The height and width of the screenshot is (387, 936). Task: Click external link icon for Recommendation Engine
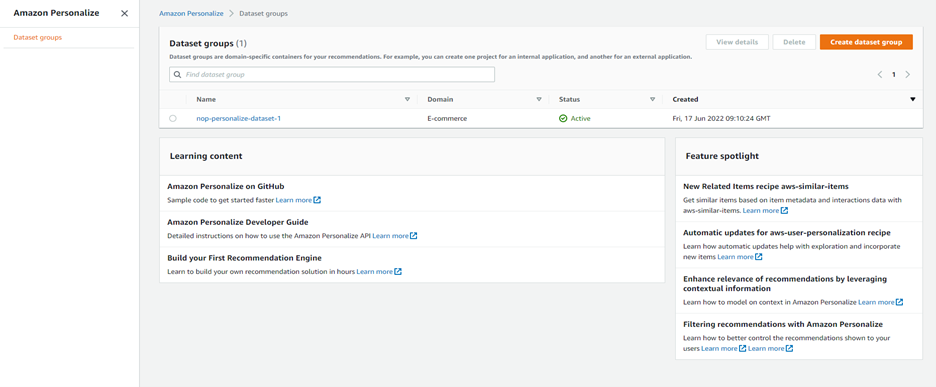pos(398,272)
